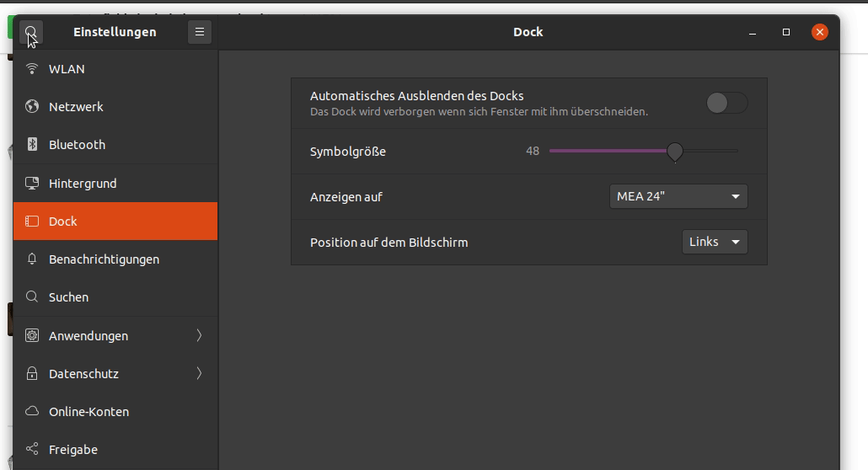Maximize the Einstellungen window
The width and height of the screenshot is (868, 470).
click(786, 32)
